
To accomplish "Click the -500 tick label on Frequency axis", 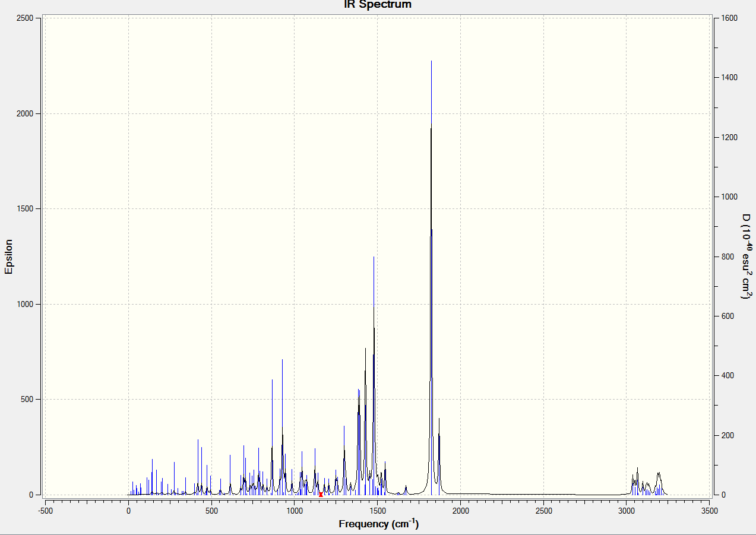I will click(x=45, y=510).
